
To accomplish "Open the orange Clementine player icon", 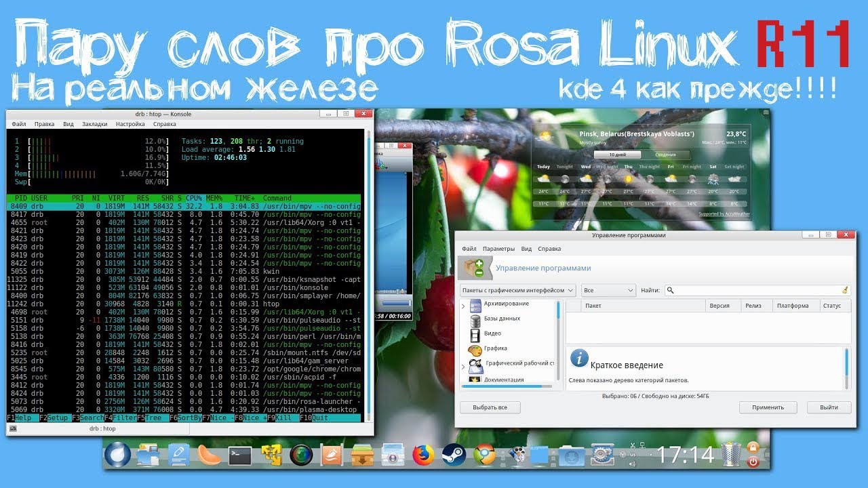I will 210,455.
